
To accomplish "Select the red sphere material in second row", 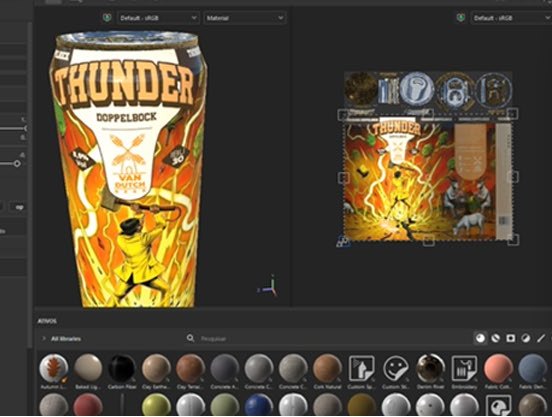I will tap(88, 405).
